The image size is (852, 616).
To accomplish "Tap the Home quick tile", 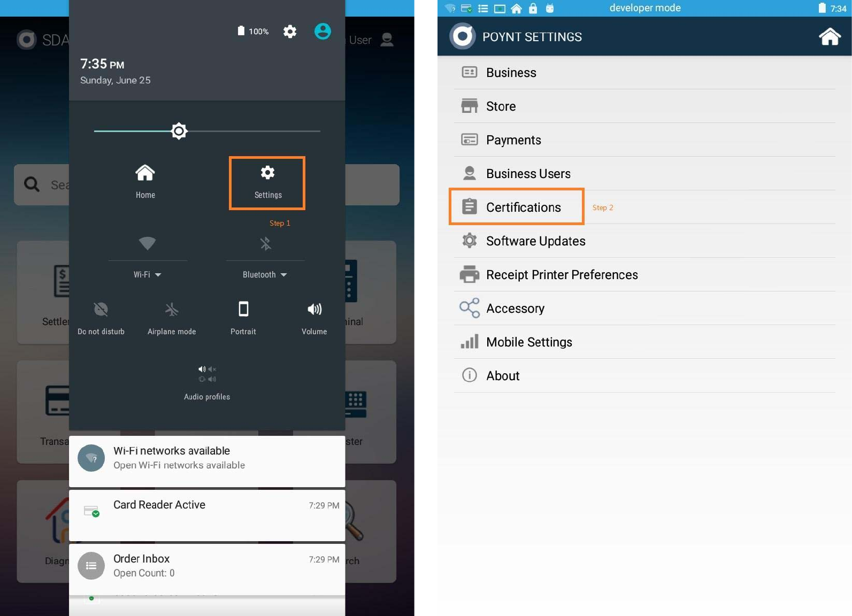I will (x=145, y=182).
